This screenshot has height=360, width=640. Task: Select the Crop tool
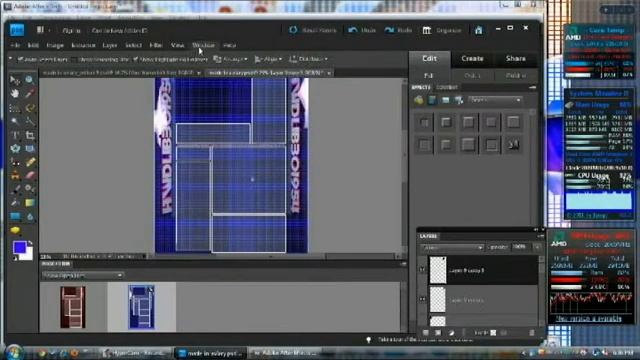coord(29,135)
